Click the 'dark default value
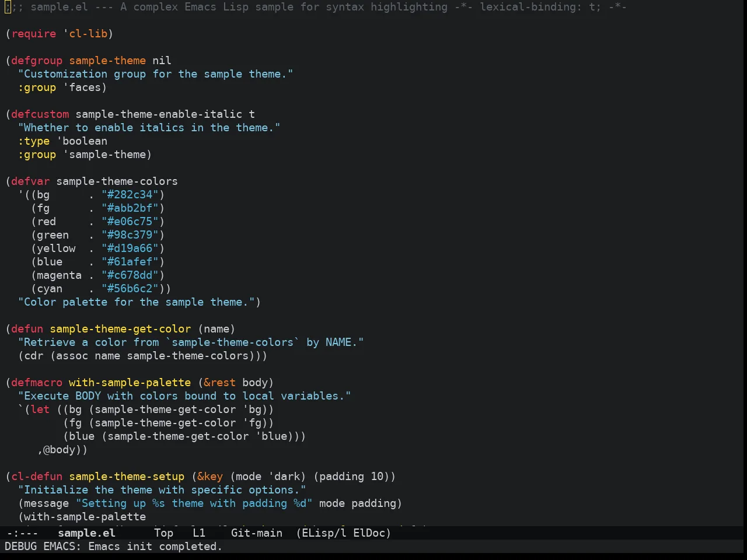Viewport: 747px width, 560px height. coord(284,477)
